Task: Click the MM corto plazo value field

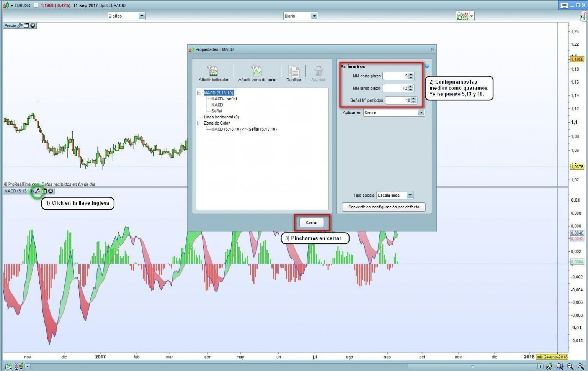Action: pos(395,76)
